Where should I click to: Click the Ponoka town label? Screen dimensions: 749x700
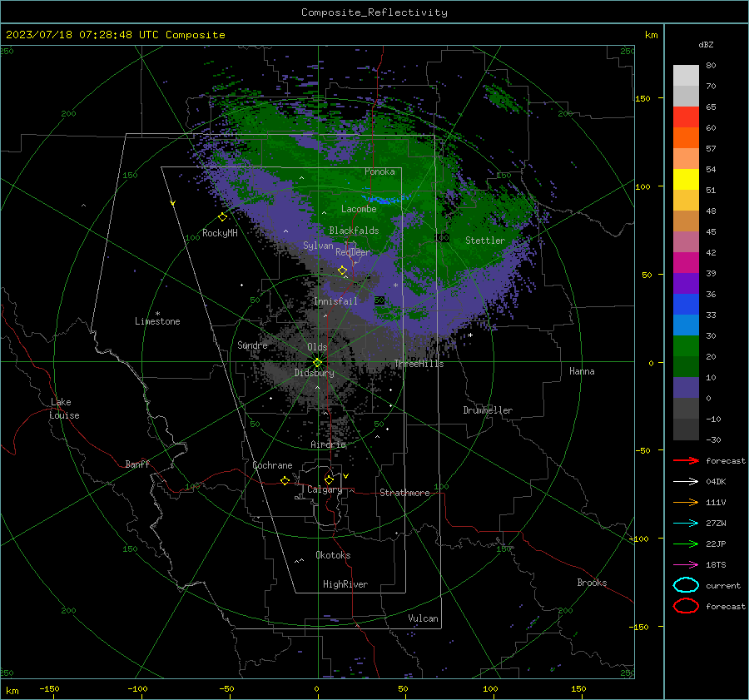tap(379, 171)
